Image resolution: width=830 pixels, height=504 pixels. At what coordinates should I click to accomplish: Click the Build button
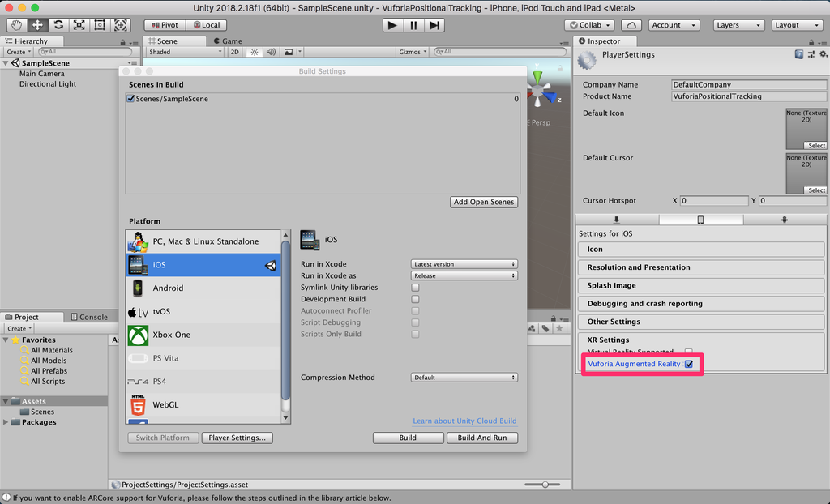[x=408, y=438]
